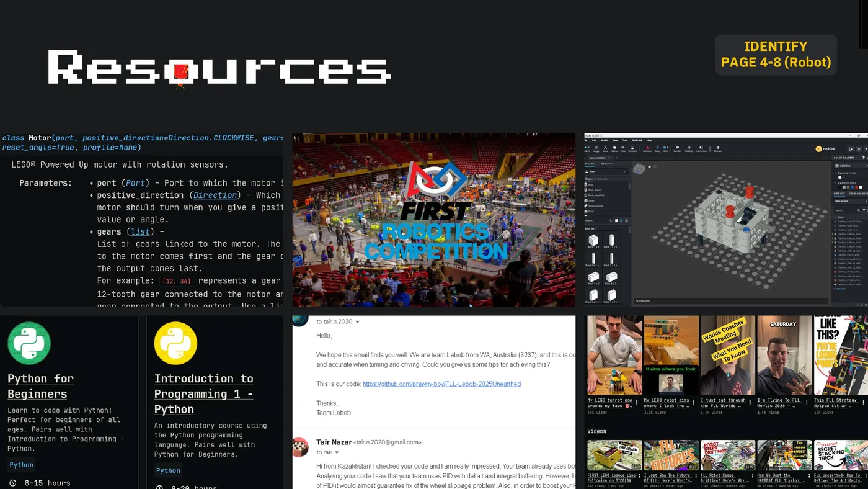Image resolution: width=868 pixels, height=489 pixels.
Task: Open options for 'How We Beat the HARDEST' video
Action: [x=808, y=478]
